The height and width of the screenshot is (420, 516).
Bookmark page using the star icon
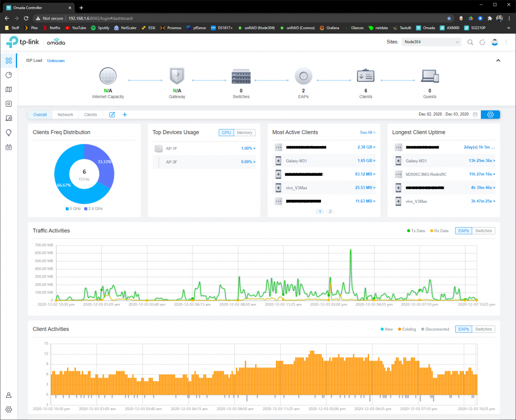click(449, 19)
